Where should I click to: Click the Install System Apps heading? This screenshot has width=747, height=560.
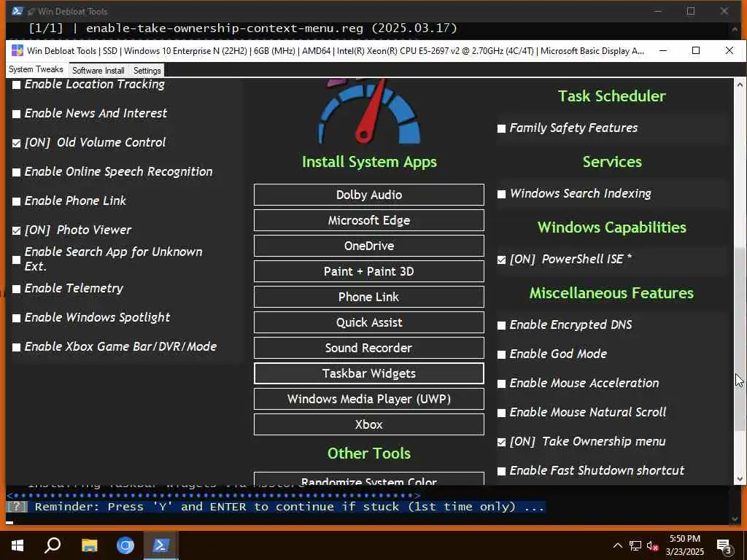(369, 162)
